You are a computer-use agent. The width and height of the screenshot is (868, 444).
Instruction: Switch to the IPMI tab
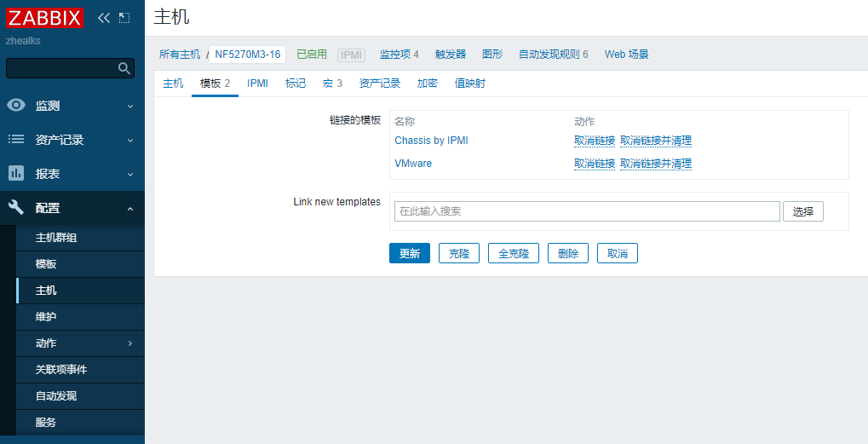tap(257, 84)
